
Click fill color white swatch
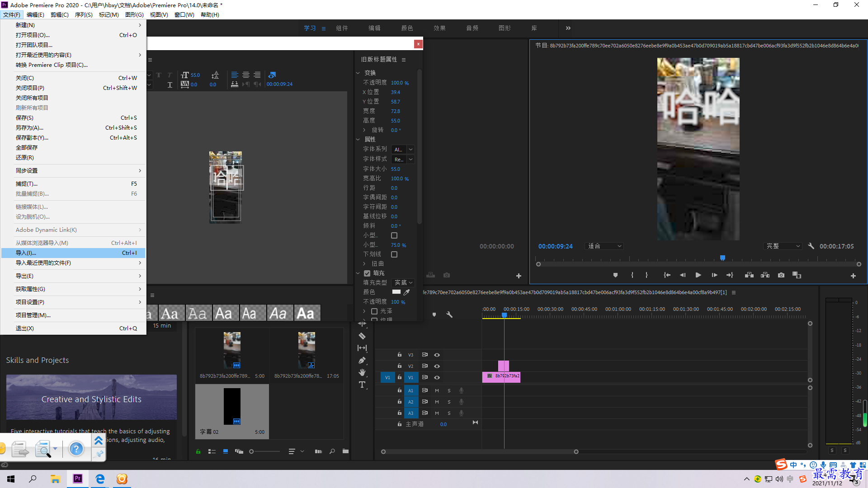396,292
